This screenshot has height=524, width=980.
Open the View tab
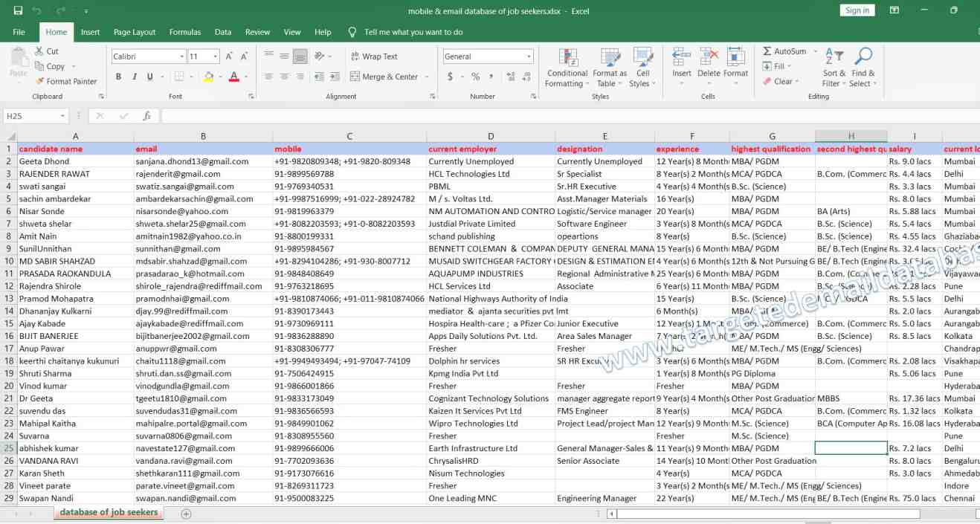coord(292,32)
